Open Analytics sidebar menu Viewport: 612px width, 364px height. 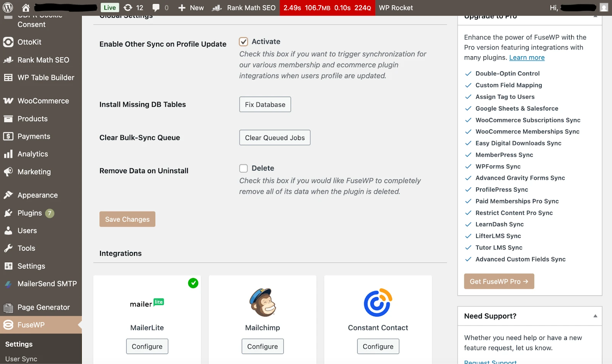click(x=41, y=154)
